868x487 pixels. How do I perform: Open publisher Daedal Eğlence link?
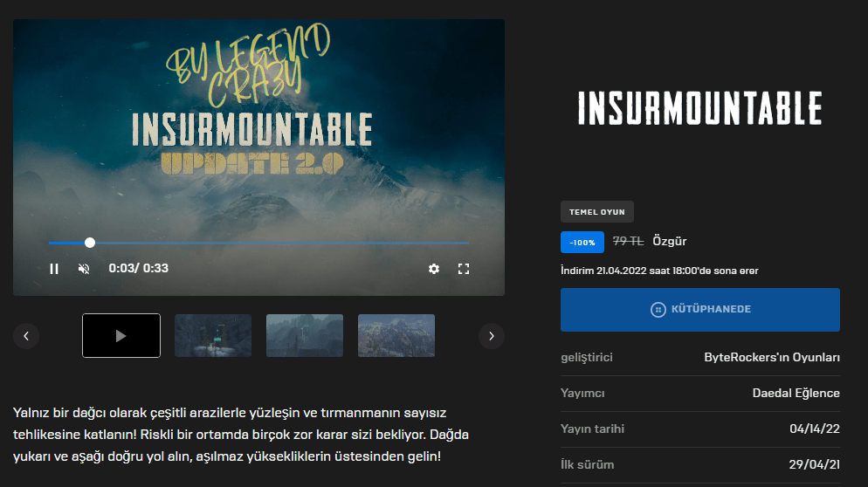(x=796, y=394)
